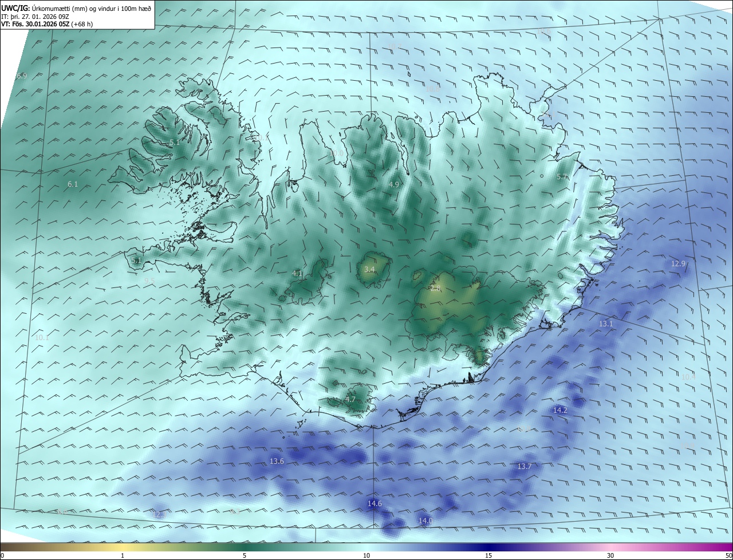Click the 13.7 value south of Iceland
This screenshot has height=560, width=733.
pos(525,467)
